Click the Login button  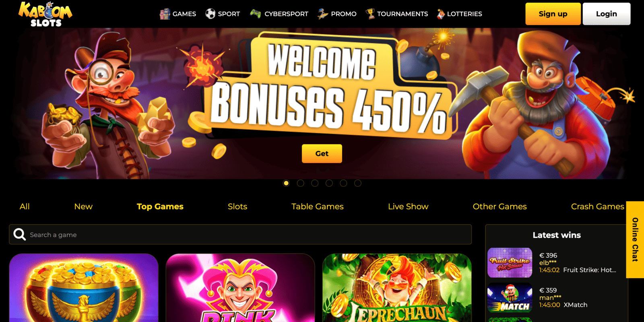click(x=607, y=14)
